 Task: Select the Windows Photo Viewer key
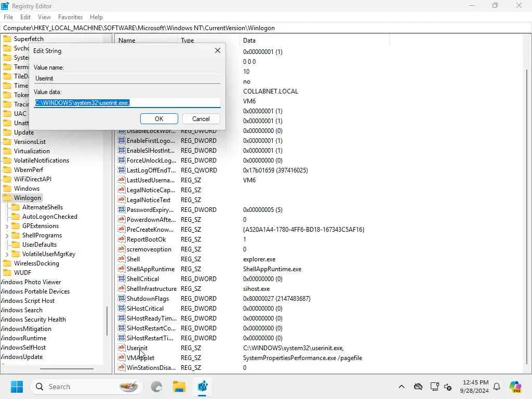pos(31,282)
